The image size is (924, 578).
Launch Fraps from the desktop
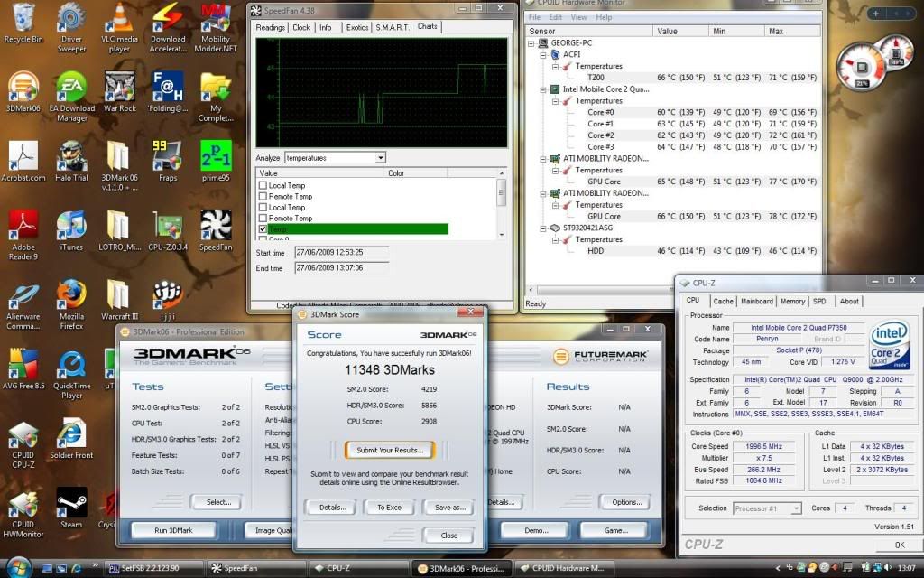click(x=168, y=162)
